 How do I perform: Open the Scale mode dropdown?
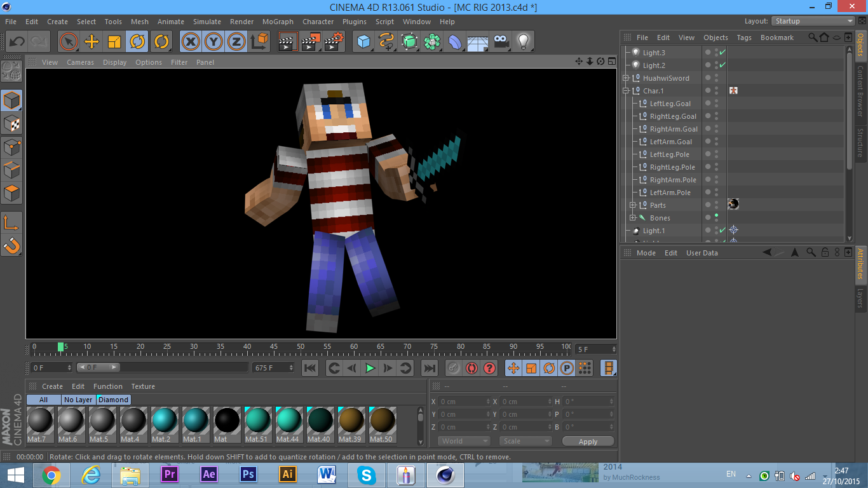[526, 441]
